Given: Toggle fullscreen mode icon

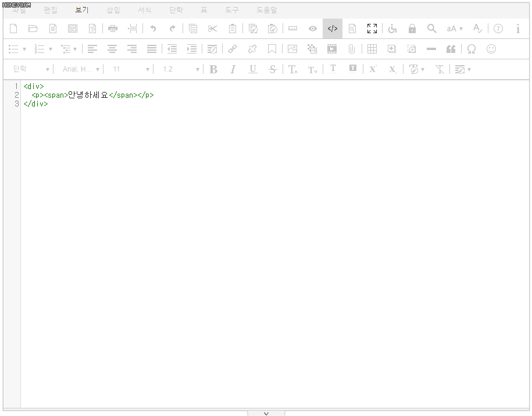Looking at the screenshot, I should (372, 29).
